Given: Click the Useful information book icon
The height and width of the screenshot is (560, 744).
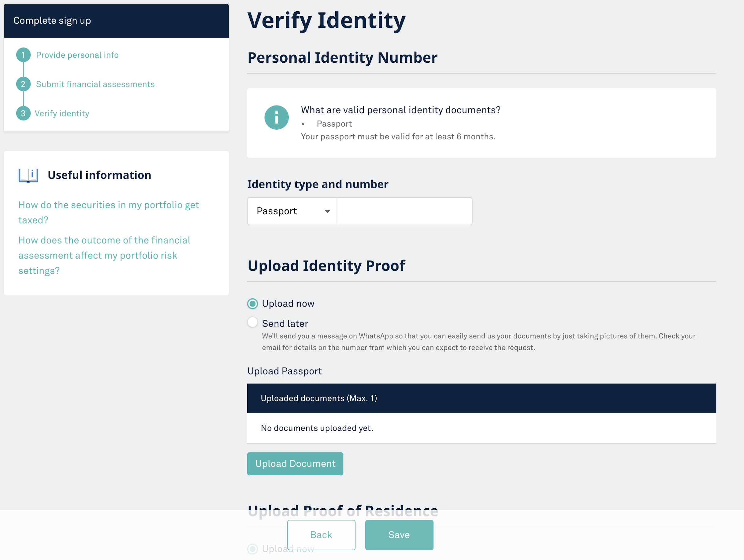Looking at the screenshot, I should [28, 175].
